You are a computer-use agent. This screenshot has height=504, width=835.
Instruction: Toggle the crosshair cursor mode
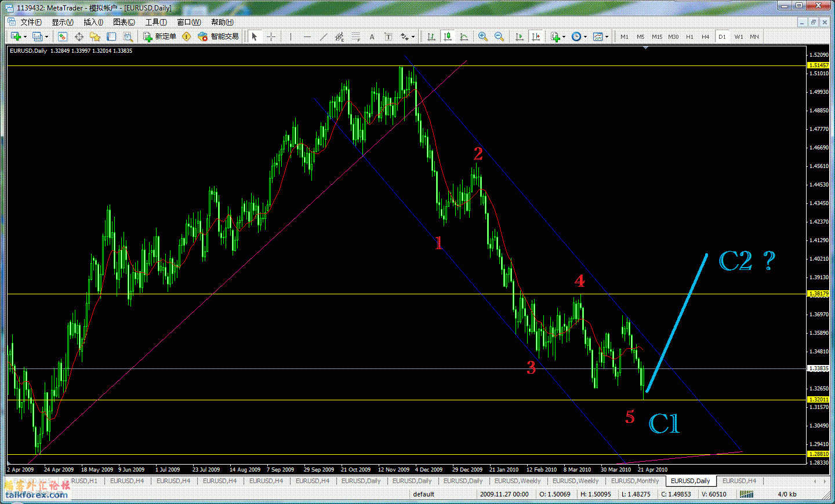271,36
